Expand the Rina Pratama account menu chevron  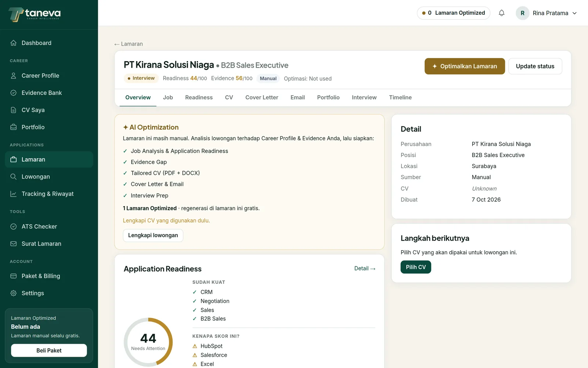point(574,13)
